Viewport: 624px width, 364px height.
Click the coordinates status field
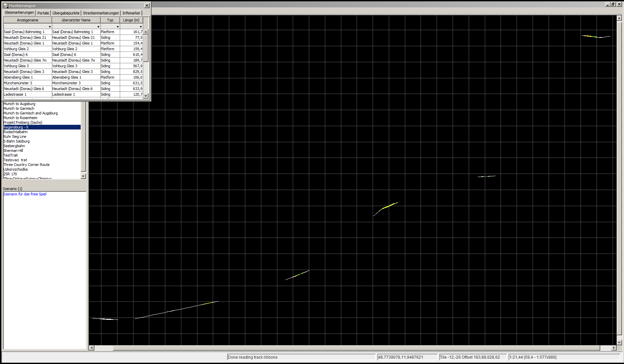click(407, 357)
